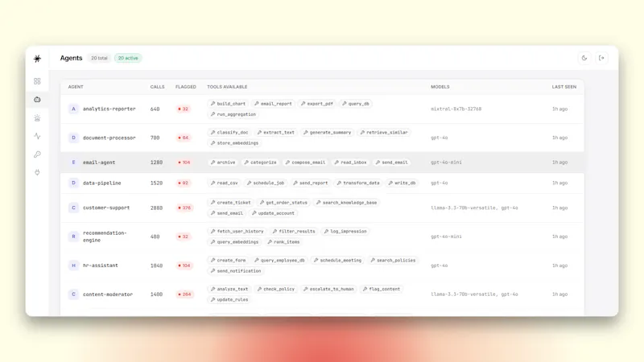The image size is (644, 362).
Task: Click the email-agent avatar letter E
Action: pos(73,162)
